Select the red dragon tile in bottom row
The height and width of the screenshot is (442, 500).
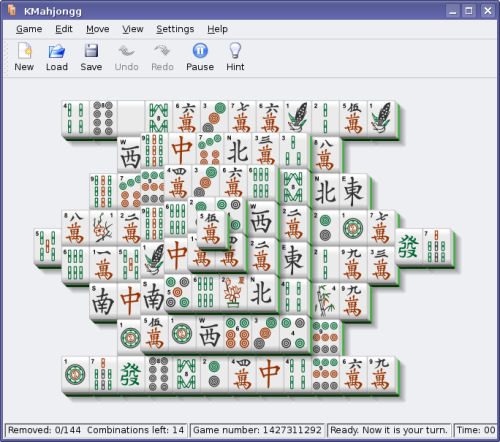(x=270, y=374)
